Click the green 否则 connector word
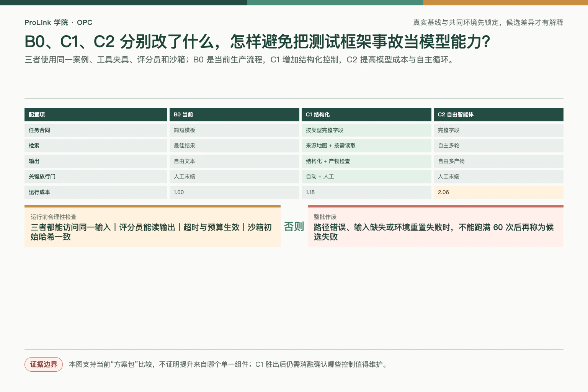This screenshot has height=392, width=588. tap(294, 227)
